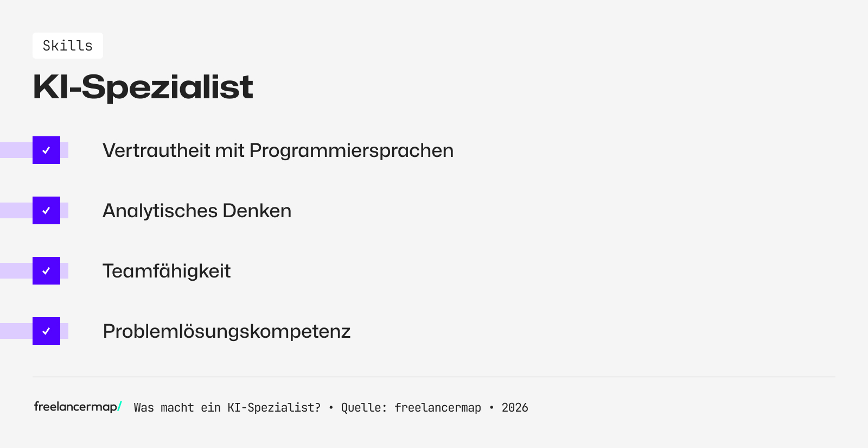Toggle the Teamfähigkeit checkbox
Screen dimensions: 868x448
46,271
